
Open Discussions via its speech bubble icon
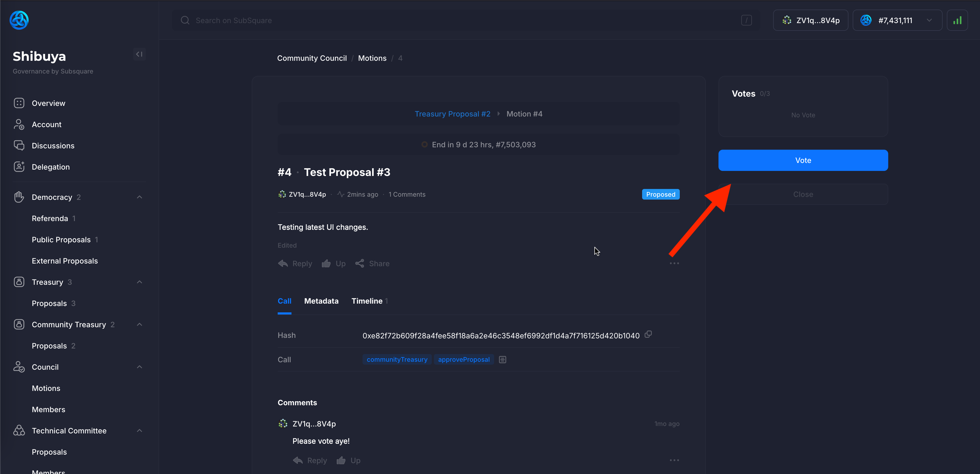click(x=19, y=145)
